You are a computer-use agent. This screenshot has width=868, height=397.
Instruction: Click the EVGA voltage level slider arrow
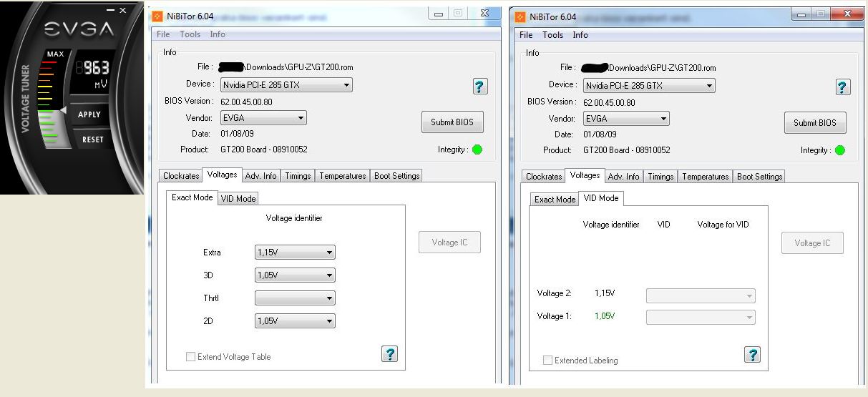coord(64,111)
